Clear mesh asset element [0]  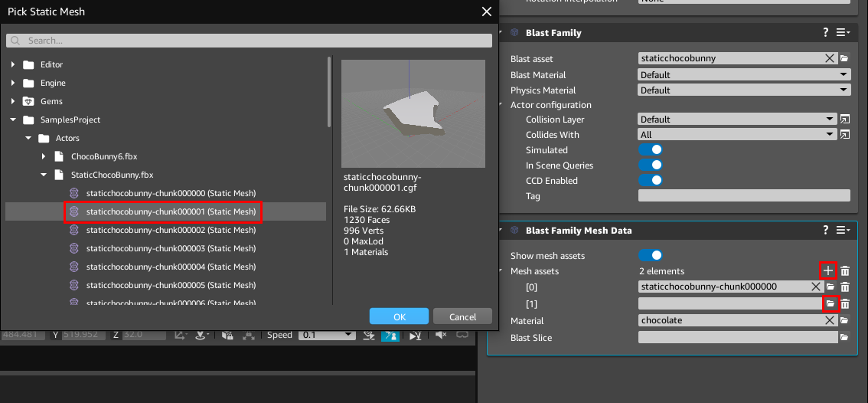pos(815,287)
